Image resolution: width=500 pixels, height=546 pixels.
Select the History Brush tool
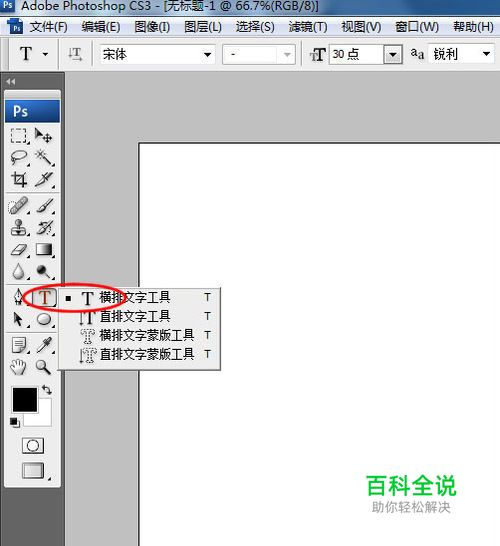click(x=45, y=227)
